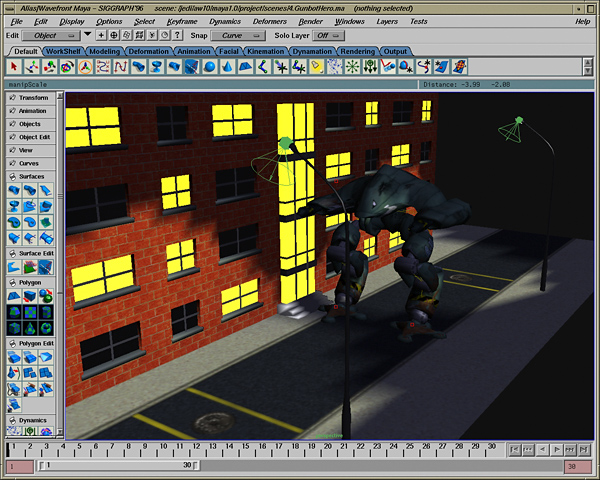Click the blue cube icon under Polygon
The image size is (600, 480).
[x=30, y=296]
